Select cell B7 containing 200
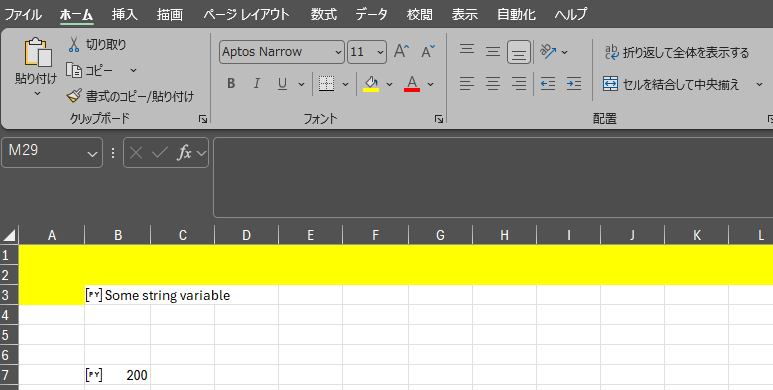 click(118, 375)
